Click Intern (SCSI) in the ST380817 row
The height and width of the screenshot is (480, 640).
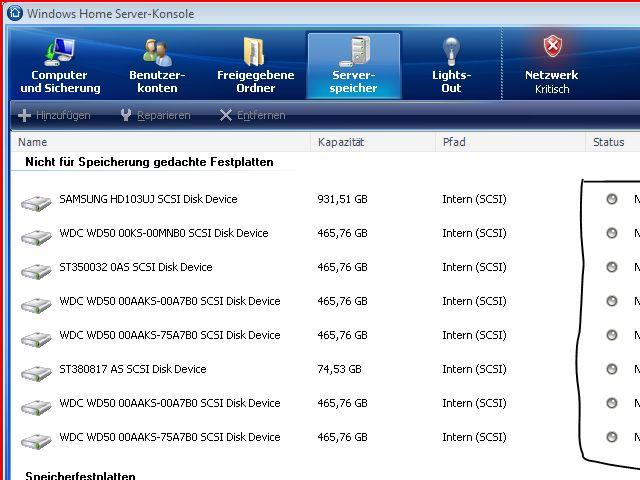[474, 369]
